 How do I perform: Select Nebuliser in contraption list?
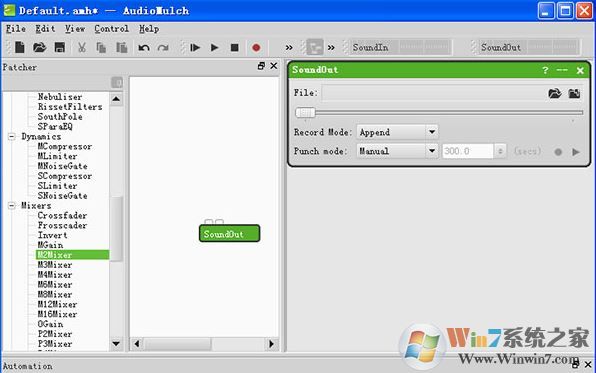tap(60, 97)
